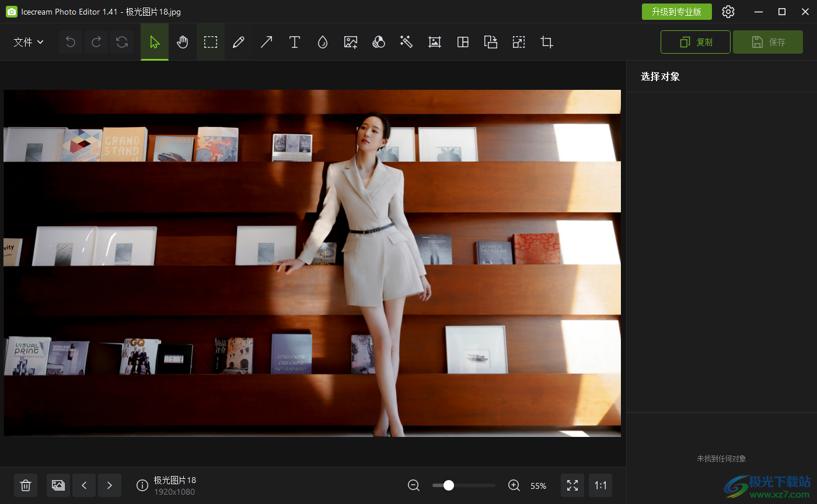Click the 复制 copy button
Screen dimensions: 817x504
(x=696, y=42)
